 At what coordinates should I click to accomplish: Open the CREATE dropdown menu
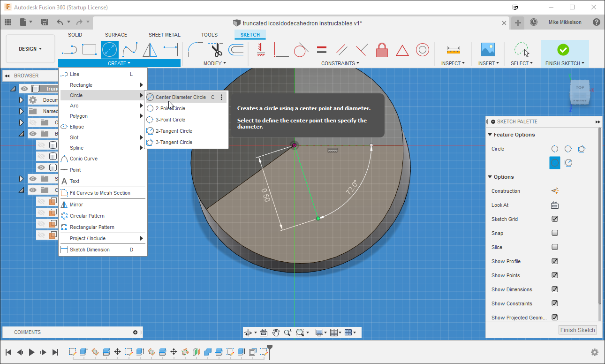click(119, 63)
